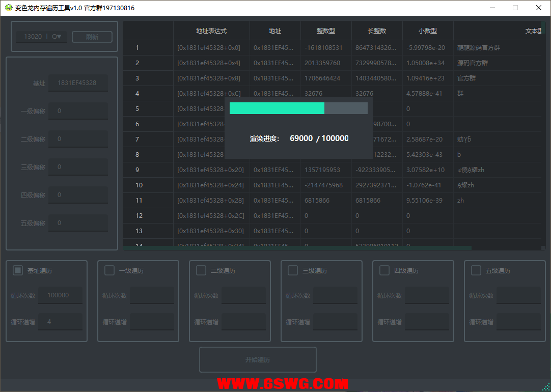Click the 基址 input field with 1831EF45328
The height and width of the screenshot is (392, 551).
78,83
